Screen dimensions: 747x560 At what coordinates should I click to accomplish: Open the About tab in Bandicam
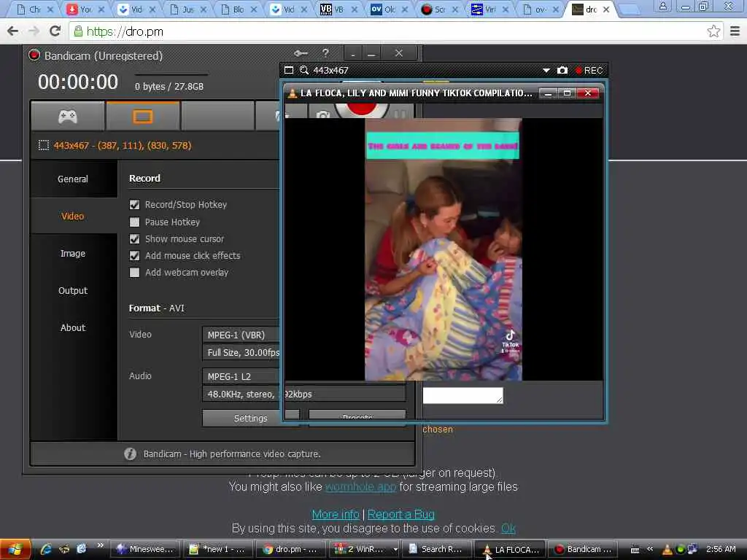point(74,327)
